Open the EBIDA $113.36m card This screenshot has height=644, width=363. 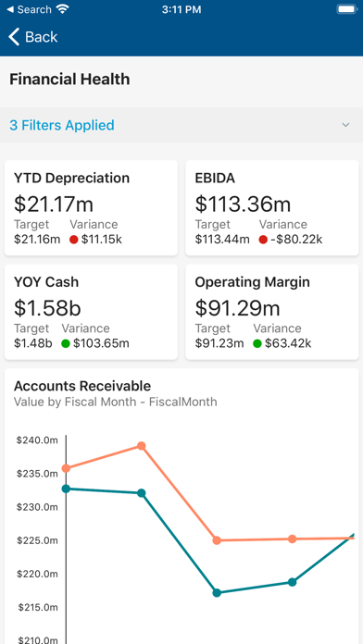(272, 208)
